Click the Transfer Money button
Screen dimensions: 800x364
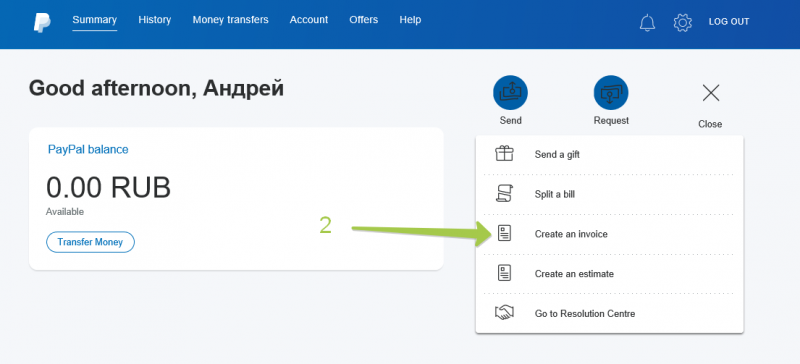tap(90, 242)
